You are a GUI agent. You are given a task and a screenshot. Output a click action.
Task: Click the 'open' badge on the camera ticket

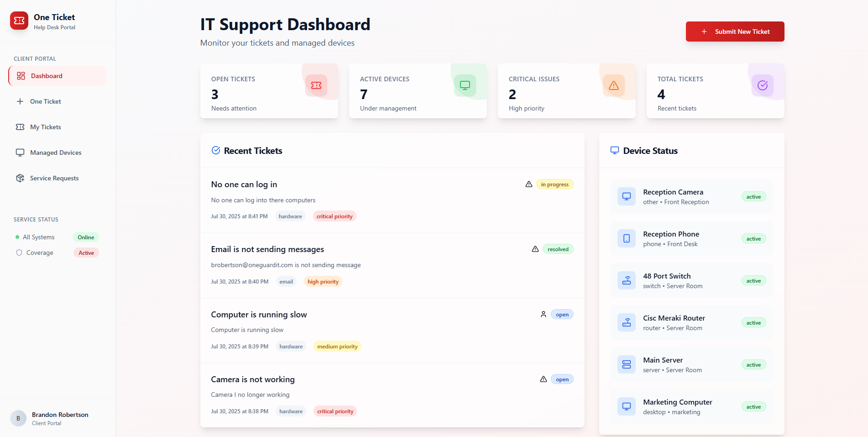(x=562, y=379)
